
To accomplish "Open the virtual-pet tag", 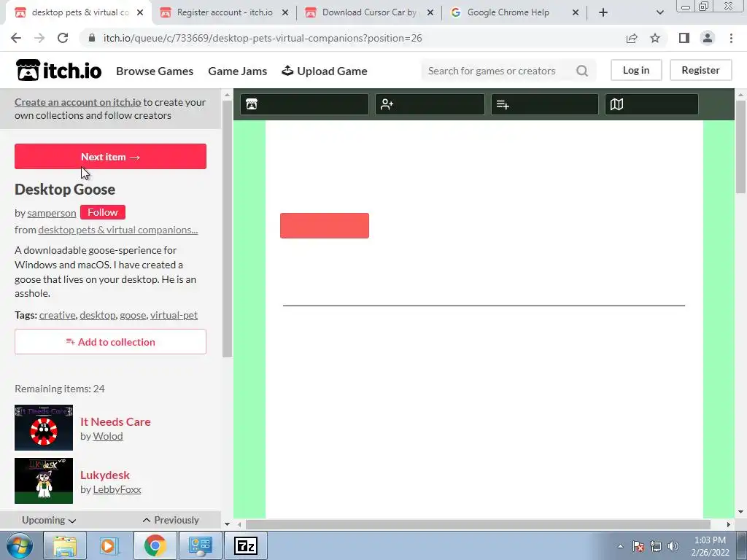I will [174, 315].
